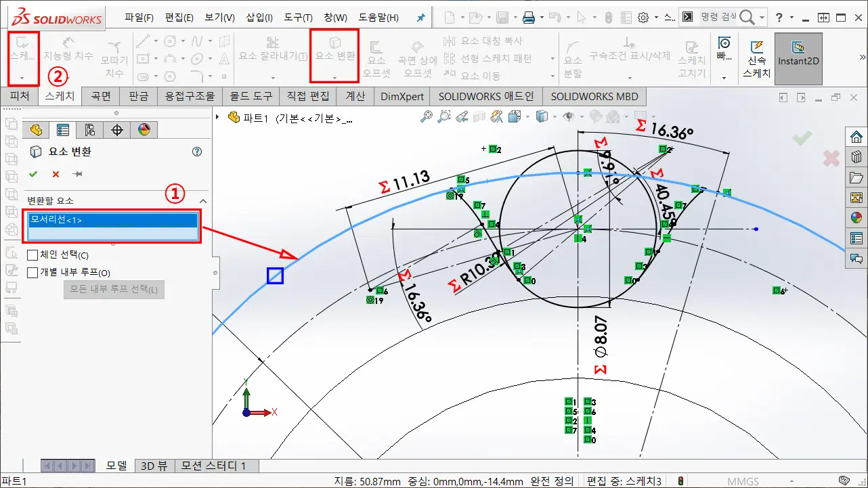This screenshot has width=868, height=488.
Task: Switch to the 3D 뷰 bottom tab
Action: [x=154, y=466]
